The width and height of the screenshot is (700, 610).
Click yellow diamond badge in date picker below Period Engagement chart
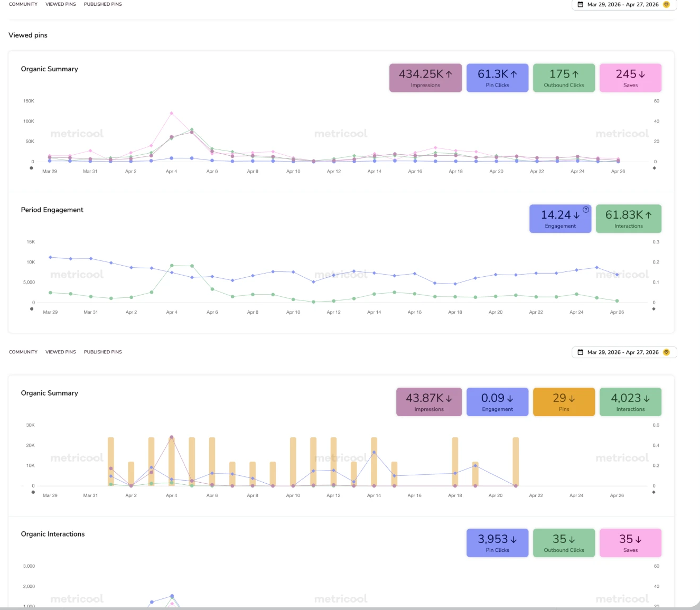pyautogui.click(x=666, y=352)
